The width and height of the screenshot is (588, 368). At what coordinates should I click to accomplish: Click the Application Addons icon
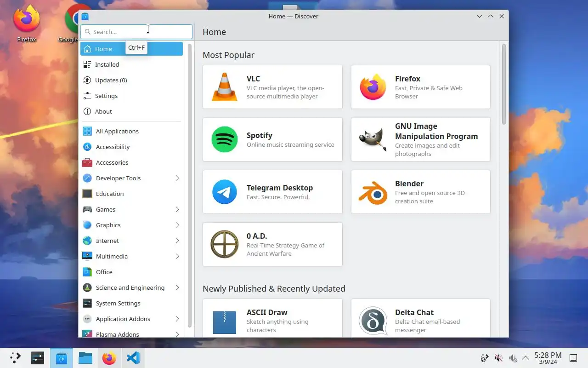point(87,319)
